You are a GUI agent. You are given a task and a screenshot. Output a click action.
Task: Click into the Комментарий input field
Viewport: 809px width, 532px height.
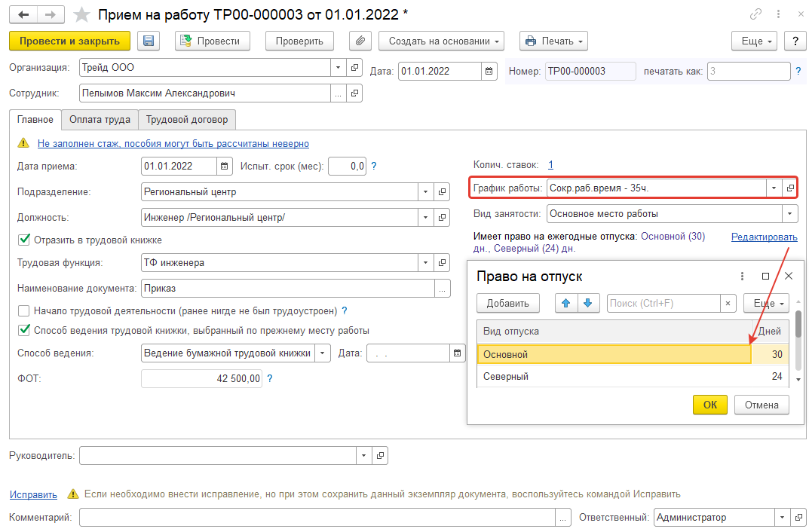(x=317, y=517)
